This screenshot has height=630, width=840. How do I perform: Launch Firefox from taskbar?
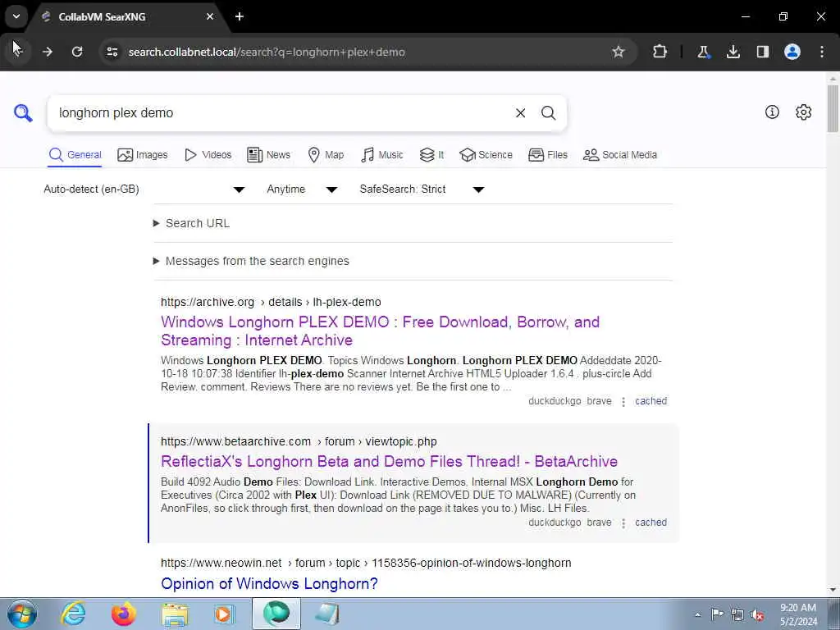click(x=124, y=614)
